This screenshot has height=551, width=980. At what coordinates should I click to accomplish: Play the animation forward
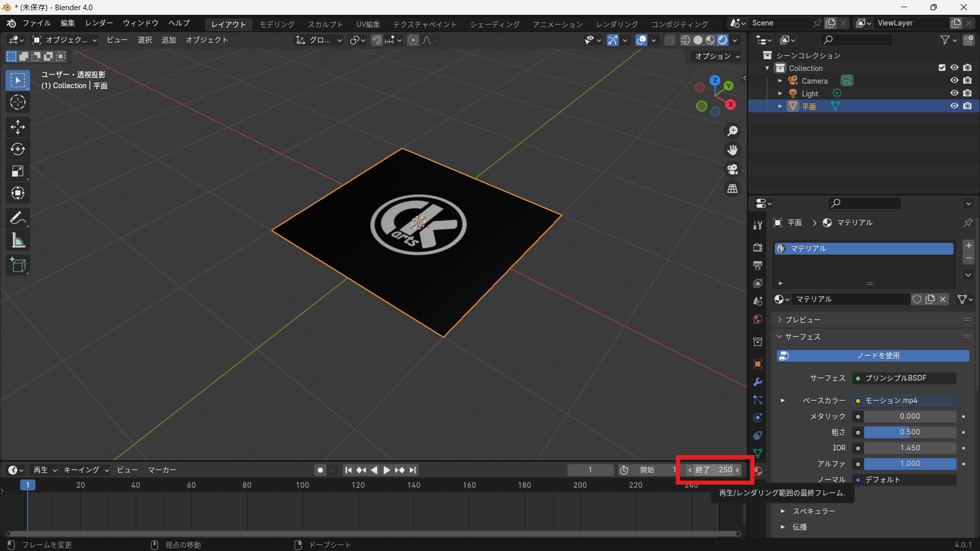click(387, 470)
